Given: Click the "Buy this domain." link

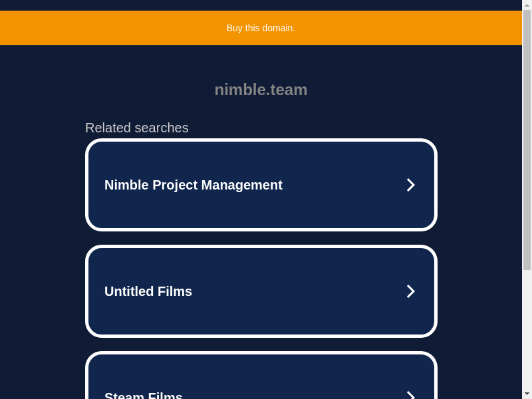Looking at the screenshot, I should [x=261, y=28].
